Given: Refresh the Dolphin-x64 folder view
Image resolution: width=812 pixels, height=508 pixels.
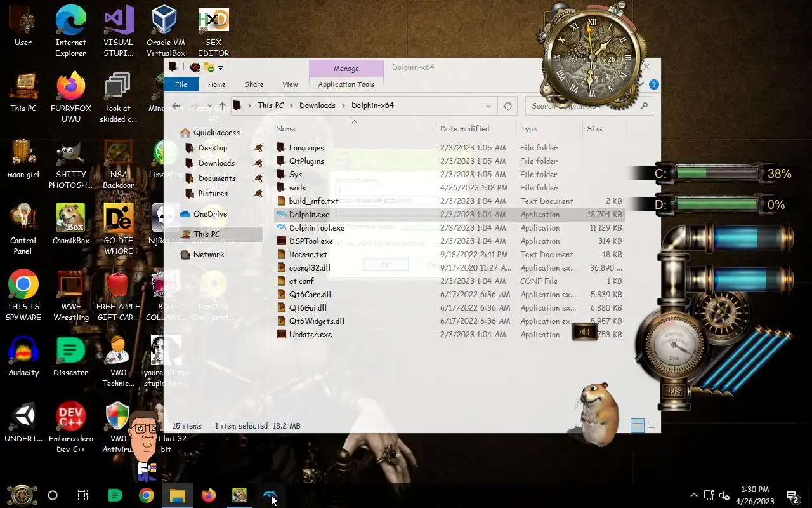Looking at the screenshot, I should (507, 105).
